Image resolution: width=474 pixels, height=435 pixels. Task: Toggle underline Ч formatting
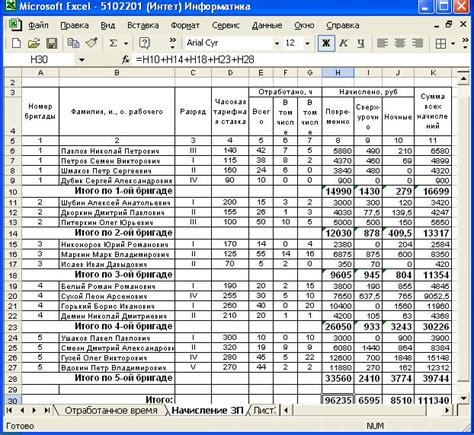[x=360, y=43]
